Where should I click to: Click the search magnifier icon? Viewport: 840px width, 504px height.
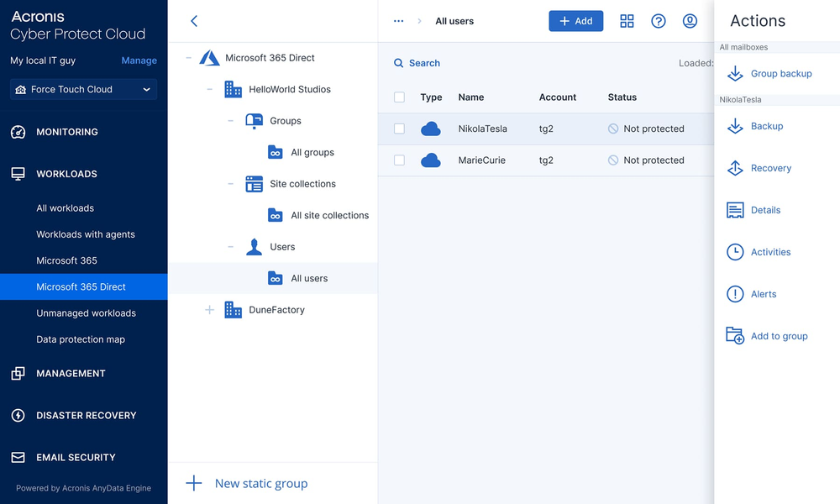pyautogui.click(x=398, y=63)
